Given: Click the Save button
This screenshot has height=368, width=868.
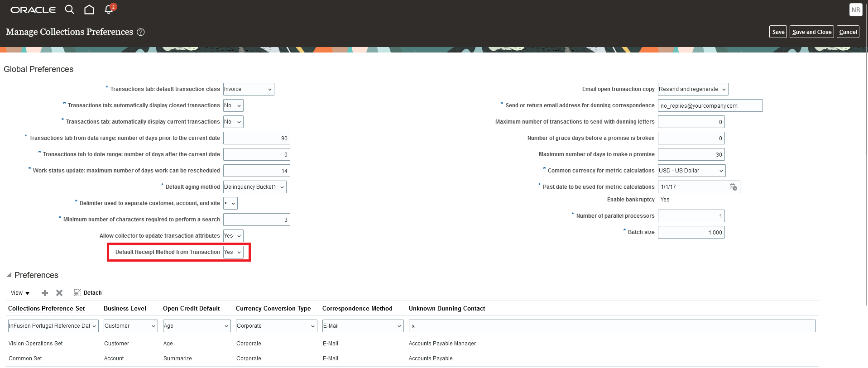Looking at the screenshot, I should 778,32.
